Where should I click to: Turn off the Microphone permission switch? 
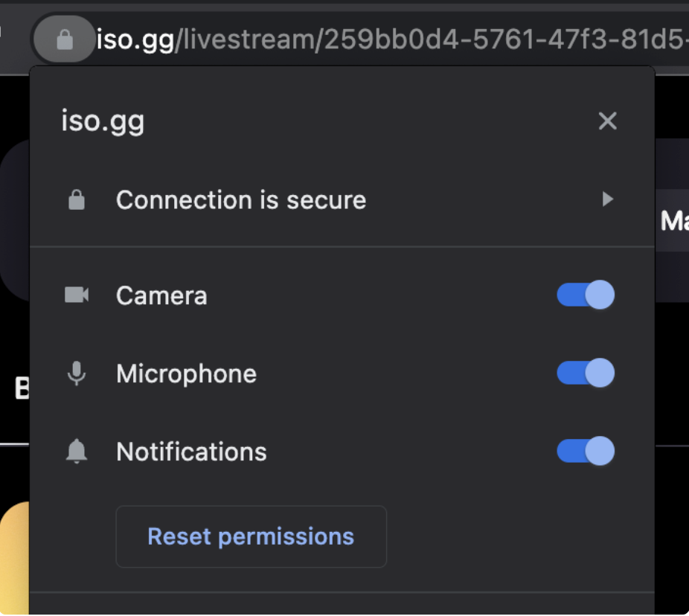(586, 373)
